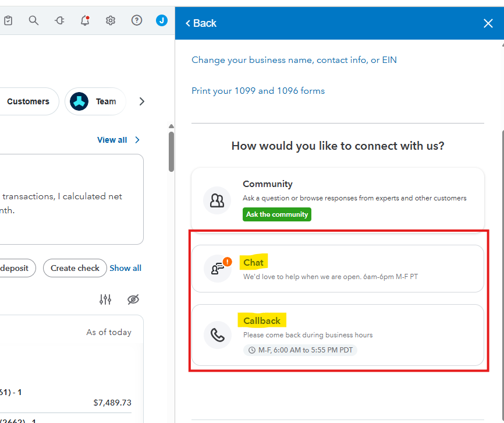
Task: Click the Callback phone icon
Action: [218, 335]
